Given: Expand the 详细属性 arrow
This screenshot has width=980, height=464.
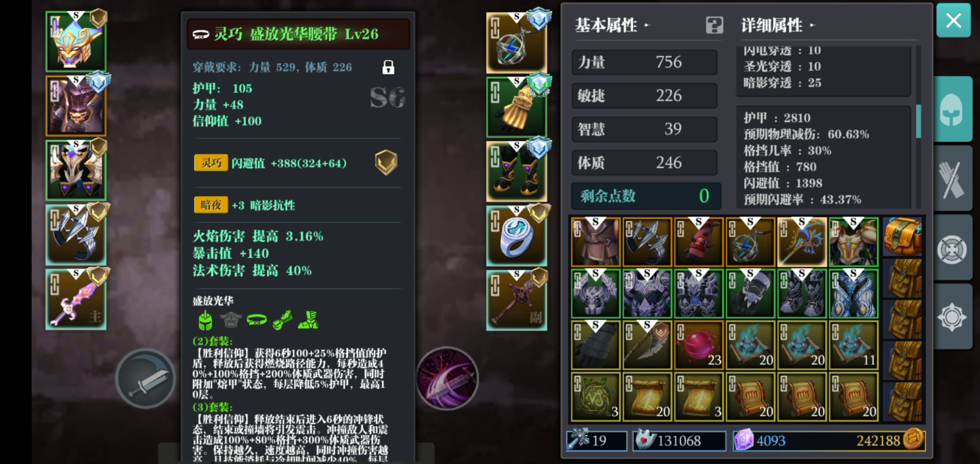Looking at the screenshot, I should tap(812, 26).
